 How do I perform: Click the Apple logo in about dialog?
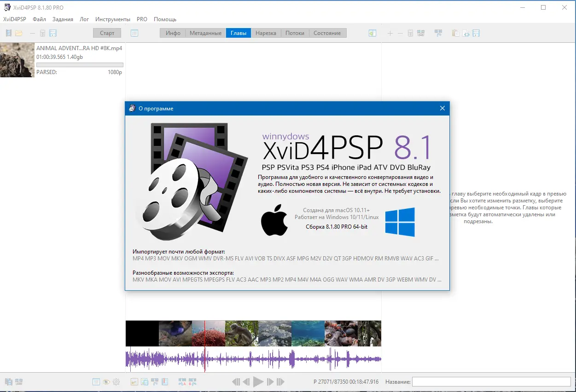[x=274, y=221]
